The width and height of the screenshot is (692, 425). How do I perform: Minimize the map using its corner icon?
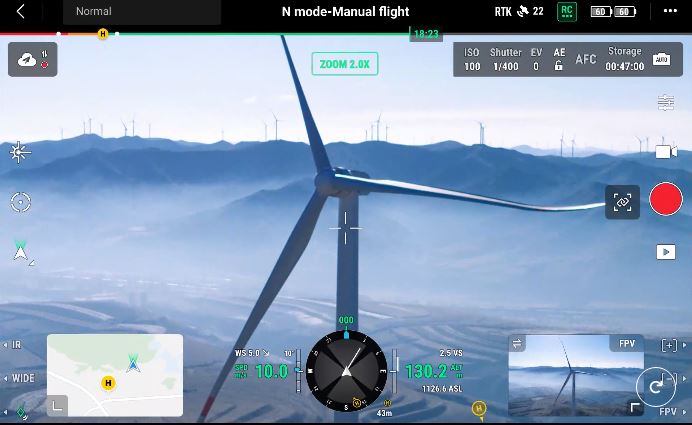58,405
